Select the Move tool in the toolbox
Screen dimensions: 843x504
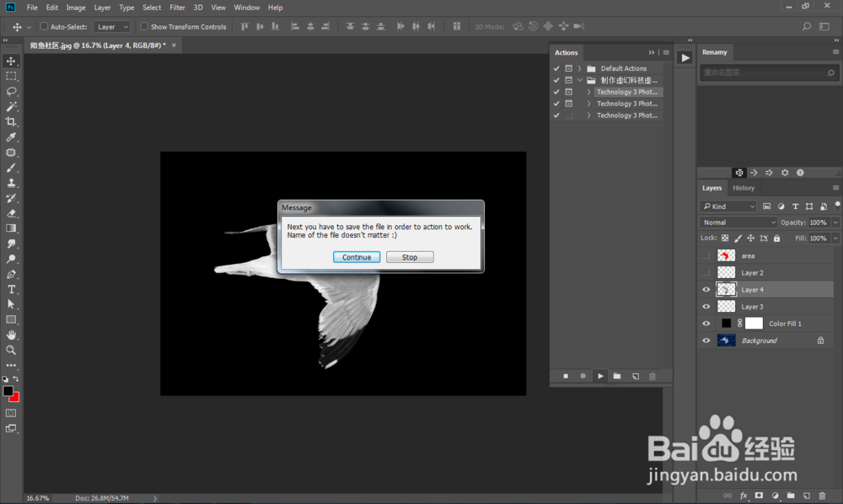11,61
